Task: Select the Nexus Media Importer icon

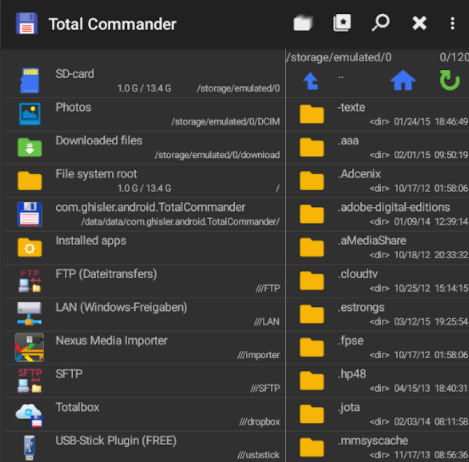Action: click(x=30, y=347)
